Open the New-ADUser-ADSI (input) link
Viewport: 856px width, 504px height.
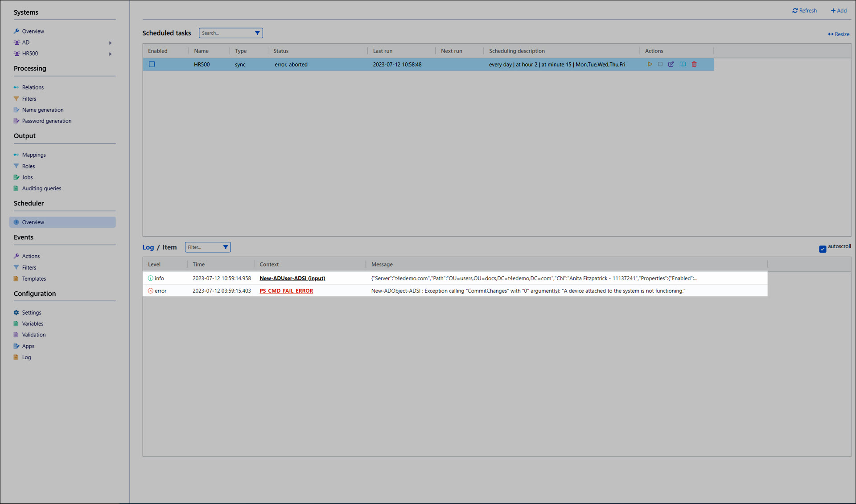tap(292, 279)
